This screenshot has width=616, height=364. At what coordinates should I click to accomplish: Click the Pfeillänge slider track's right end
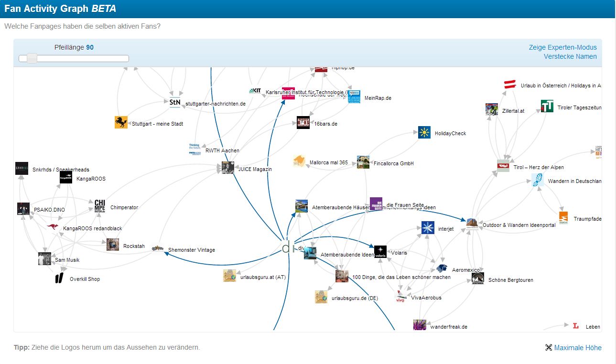tap(127, 58)
